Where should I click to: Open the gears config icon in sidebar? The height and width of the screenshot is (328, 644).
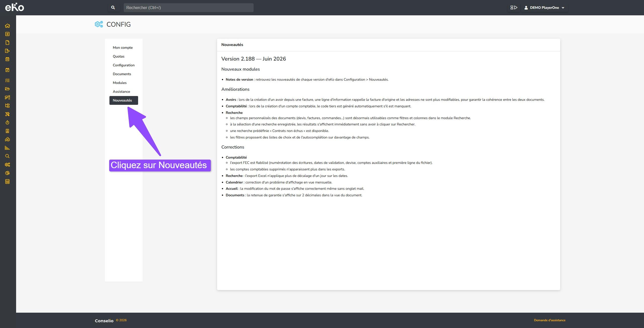pyautogui.click(x=7, y=165)
